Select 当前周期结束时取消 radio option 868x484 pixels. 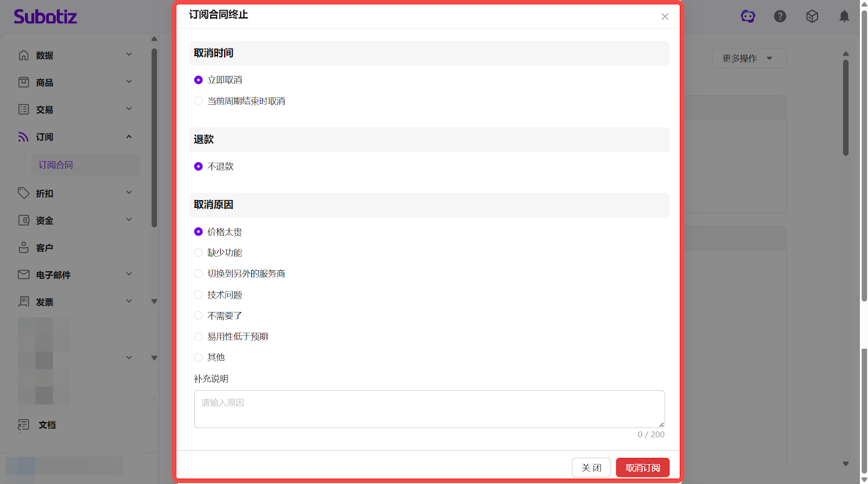[x=199, y=101]
